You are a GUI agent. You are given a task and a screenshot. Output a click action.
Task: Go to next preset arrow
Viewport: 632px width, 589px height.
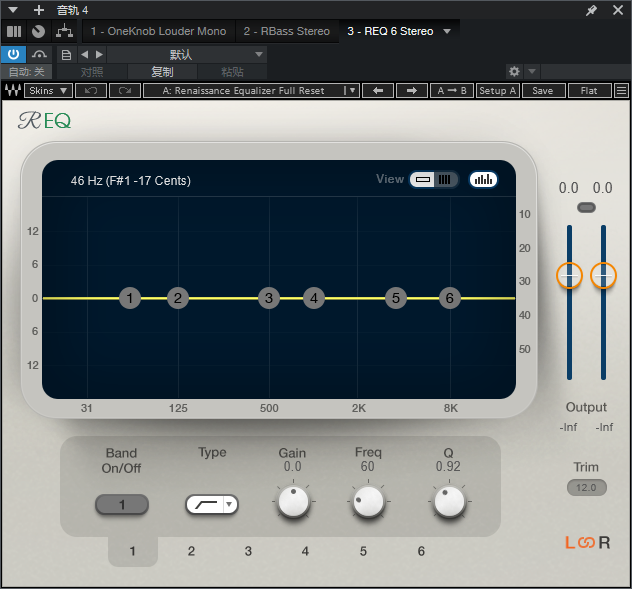pos(99,54)
